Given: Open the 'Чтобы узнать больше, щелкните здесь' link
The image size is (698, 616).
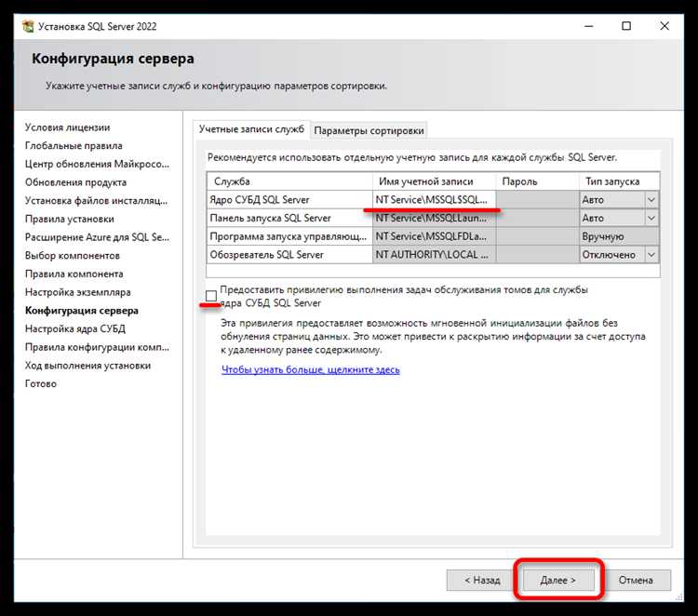Looking at the screenshot, I should 310,369.
